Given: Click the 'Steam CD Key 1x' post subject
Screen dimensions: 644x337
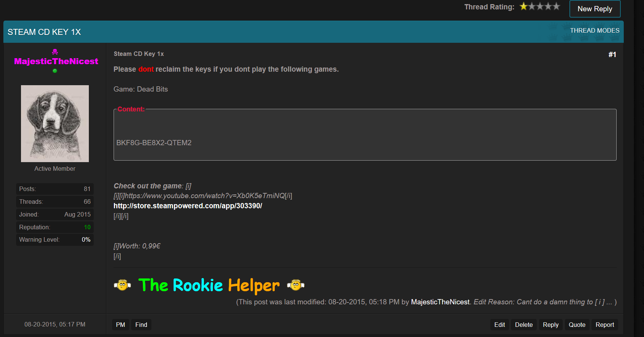Looking at the screenshot, I should tap(139, 54).
